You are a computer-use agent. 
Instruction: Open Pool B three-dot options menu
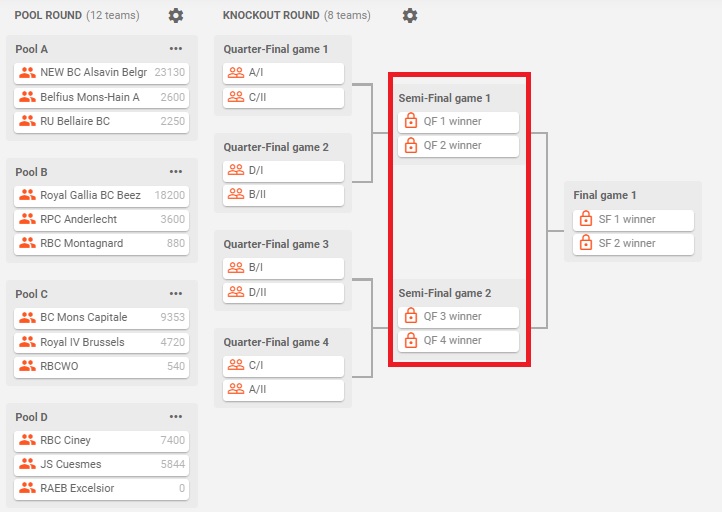coord(176,171)
